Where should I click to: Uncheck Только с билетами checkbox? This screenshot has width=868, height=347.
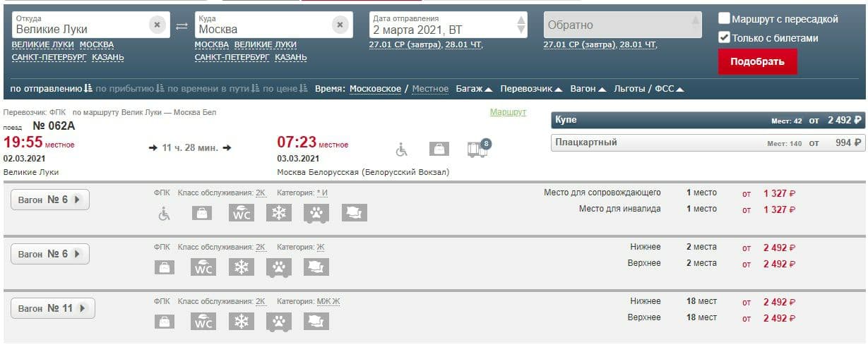point(724,38)
